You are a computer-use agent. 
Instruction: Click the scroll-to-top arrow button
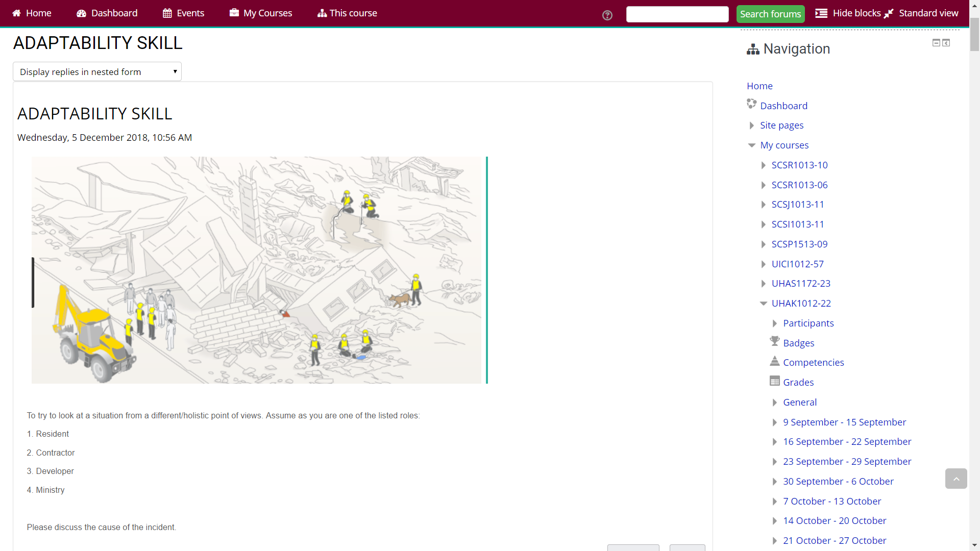(x=955, y=479)
